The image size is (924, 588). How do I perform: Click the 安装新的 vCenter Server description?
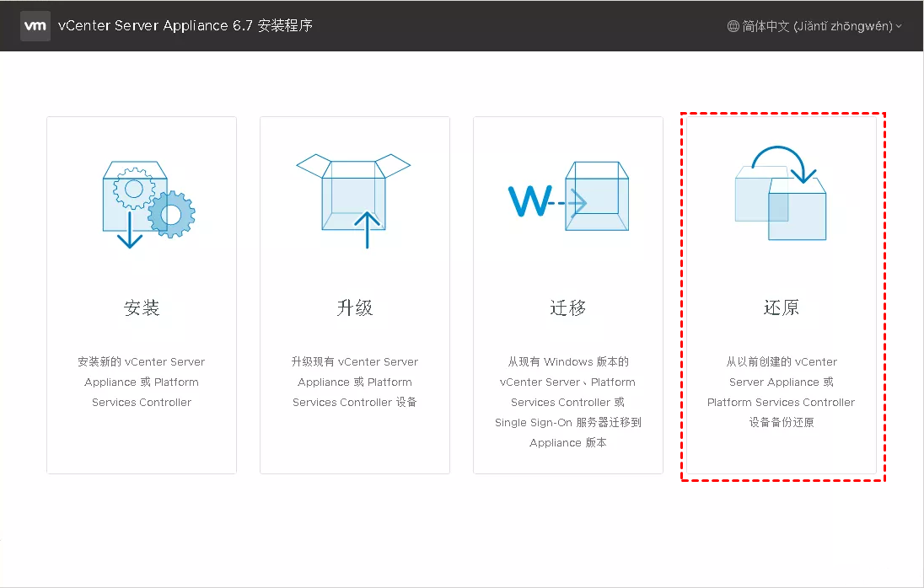click(142, 382)
